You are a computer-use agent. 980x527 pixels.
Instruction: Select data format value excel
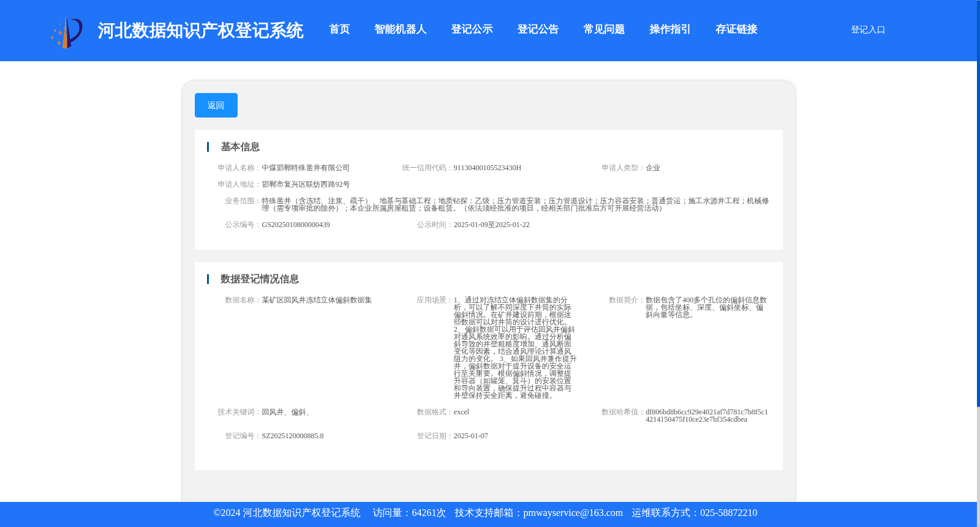(461, 412)
